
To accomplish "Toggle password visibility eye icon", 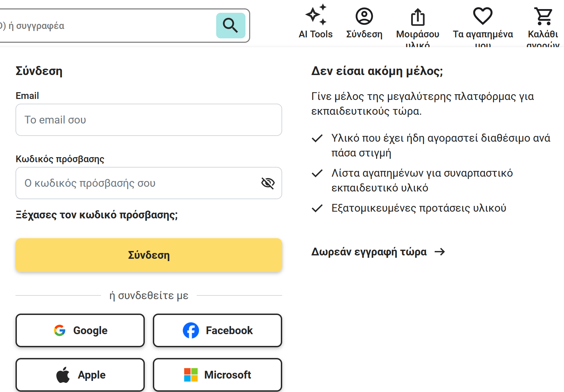I will (268, 183).
